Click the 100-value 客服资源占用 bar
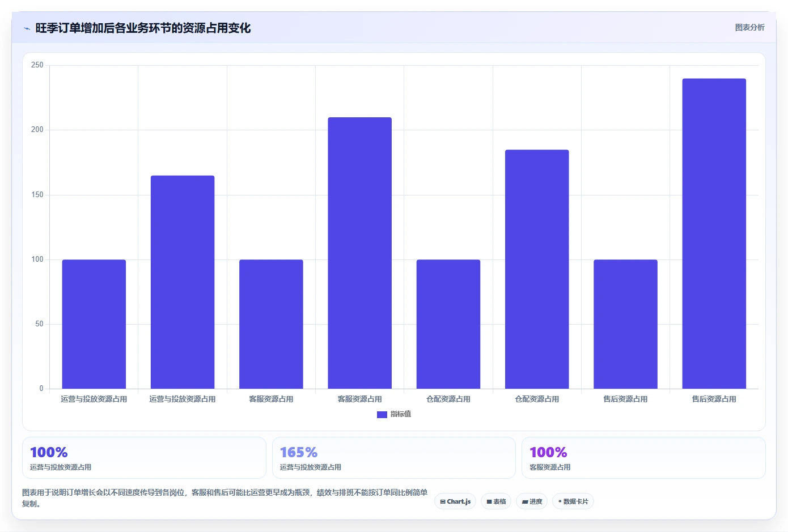This screenshot has height=532, width=788. pos(271,324)
